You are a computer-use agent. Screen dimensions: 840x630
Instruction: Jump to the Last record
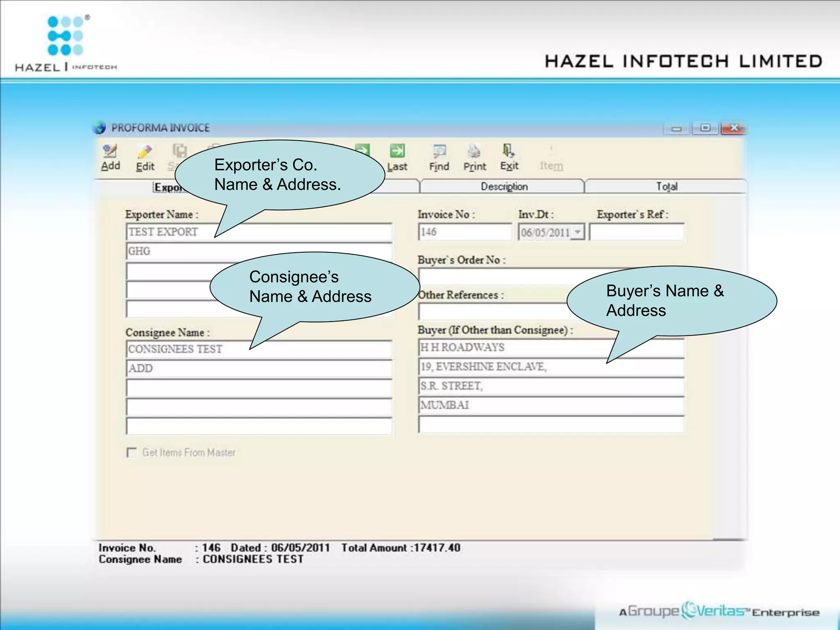(397, 158)
